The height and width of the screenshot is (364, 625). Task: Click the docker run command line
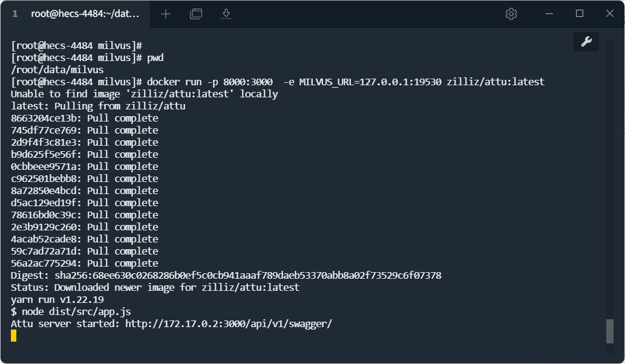[x=345, y=82]
